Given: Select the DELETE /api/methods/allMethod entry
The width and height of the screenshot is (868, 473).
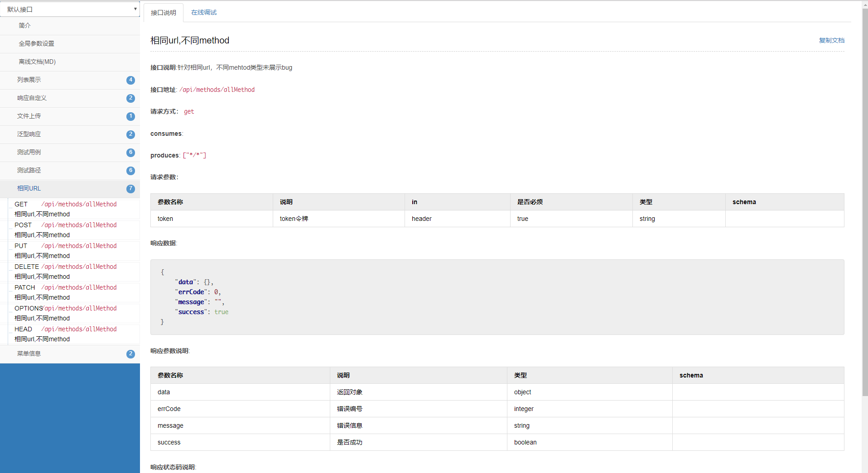Looking at the screenshot, I should [x=74, y=272].
